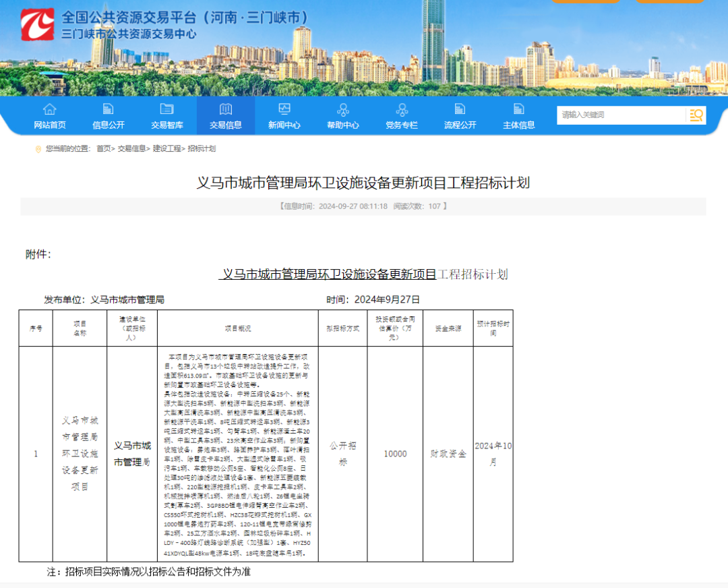Screen dimensions: 728x588
Task: Go to 交易信息 in the breadcrumb
Action: [131, 148]
